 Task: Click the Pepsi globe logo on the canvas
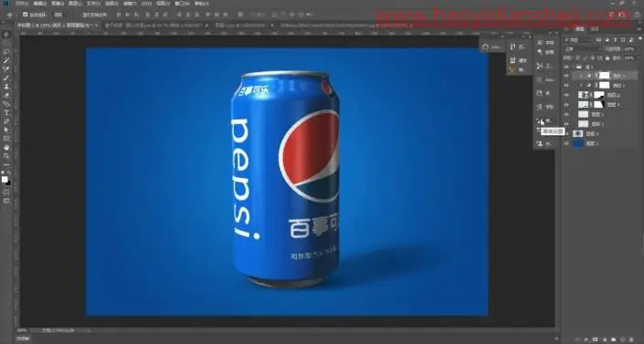point(309,157)
